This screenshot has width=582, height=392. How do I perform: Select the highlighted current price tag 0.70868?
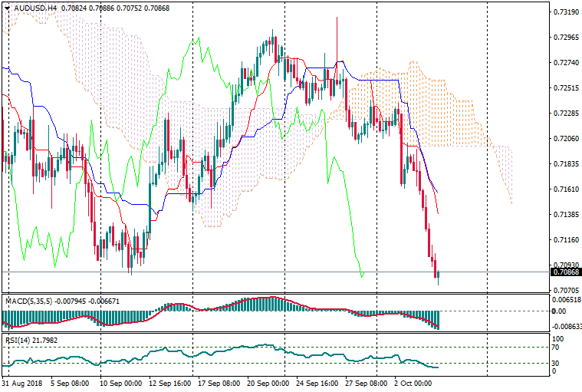tap(565, 272)
